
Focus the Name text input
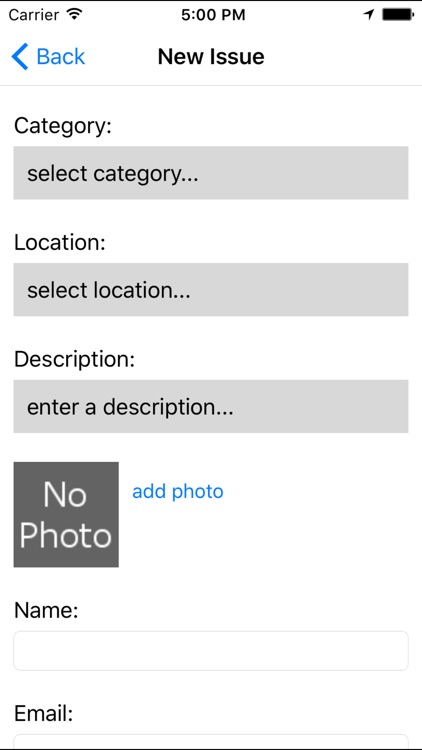click(211, 651)
